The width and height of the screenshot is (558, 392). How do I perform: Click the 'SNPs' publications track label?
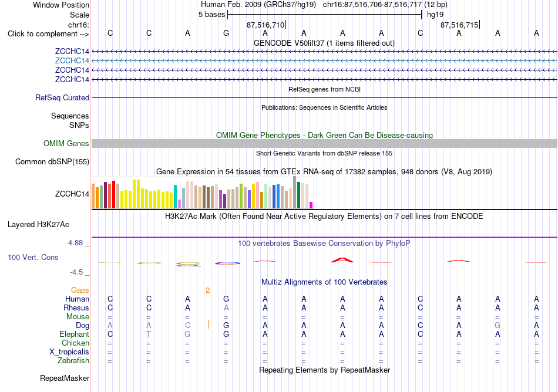(x=79, y=125)
